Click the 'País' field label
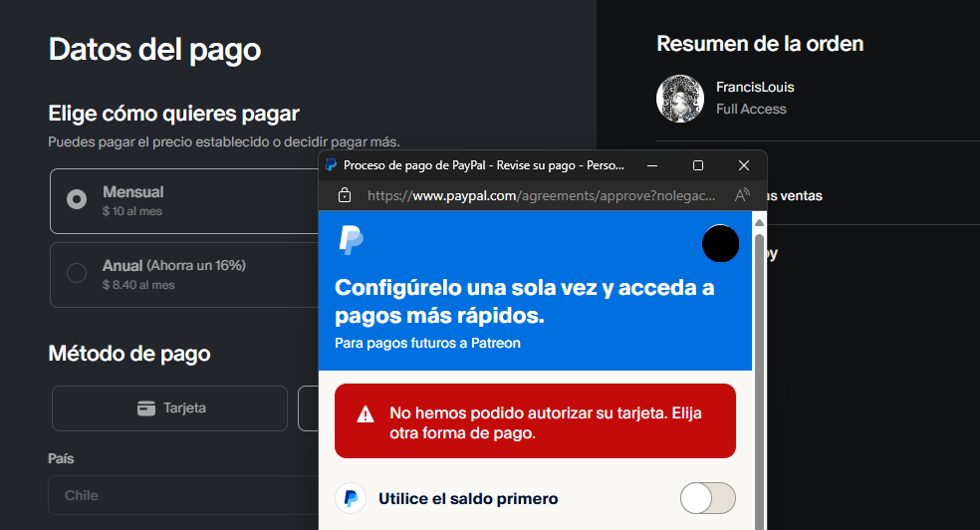 61,458
